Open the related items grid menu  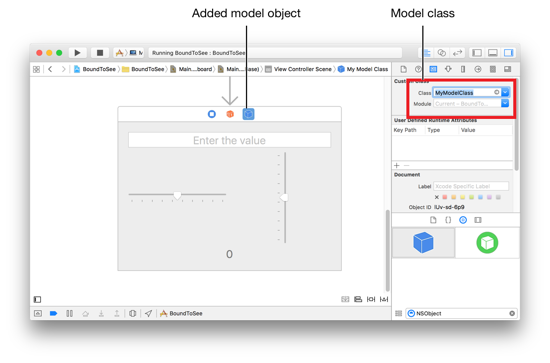click(36, 69)
